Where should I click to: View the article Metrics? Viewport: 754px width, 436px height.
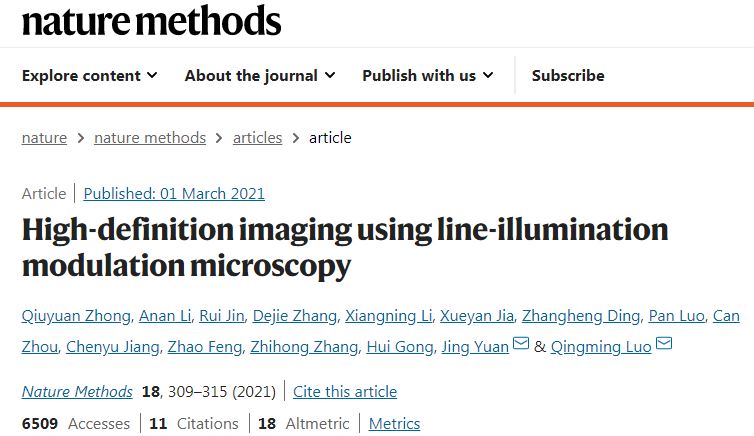tap(395, 424)
